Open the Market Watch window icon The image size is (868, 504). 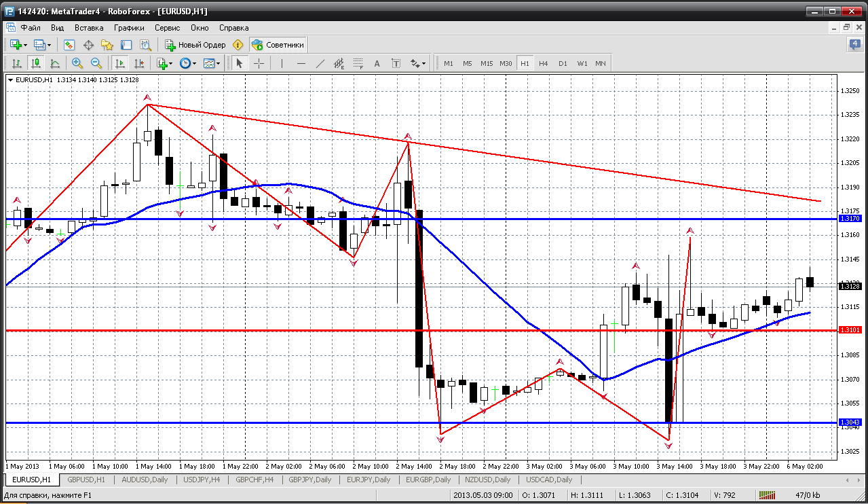(69, 45)
